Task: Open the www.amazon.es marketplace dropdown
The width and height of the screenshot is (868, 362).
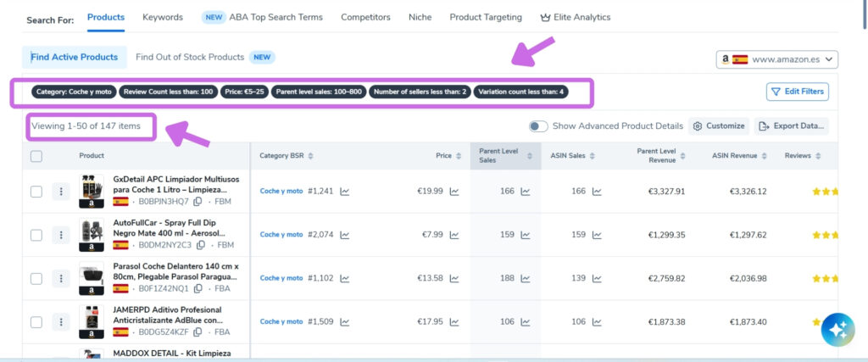Action: (x=776, y=59)
